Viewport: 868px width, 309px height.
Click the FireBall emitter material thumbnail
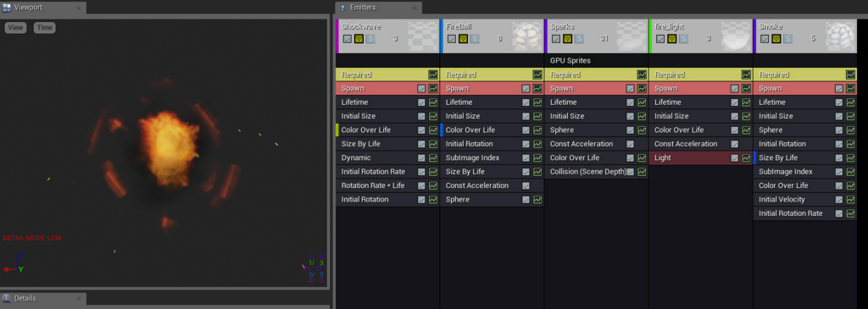point(526,37)
